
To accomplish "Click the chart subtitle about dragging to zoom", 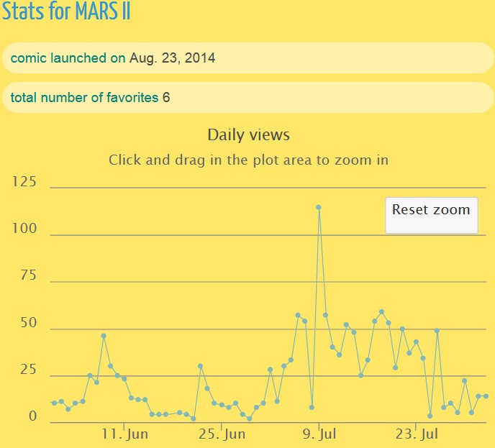I will [x=248, y=160].
